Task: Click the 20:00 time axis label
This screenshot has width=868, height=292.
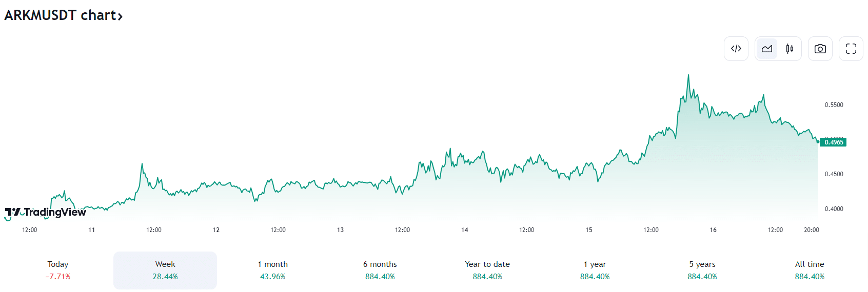Action: (x=811, y=230)
